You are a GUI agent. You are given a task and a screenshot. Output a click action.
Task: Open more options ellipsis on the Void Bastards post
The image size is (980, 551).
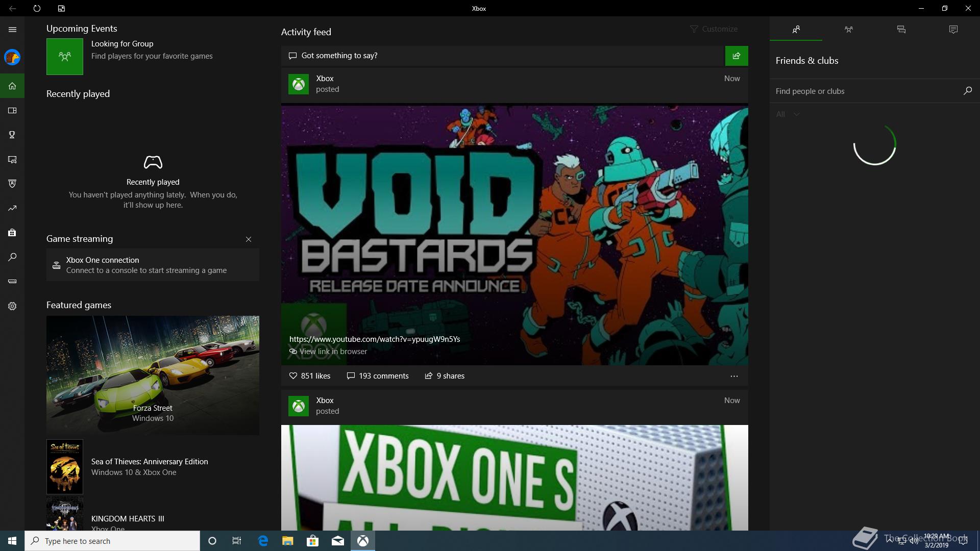coord(734,376)
